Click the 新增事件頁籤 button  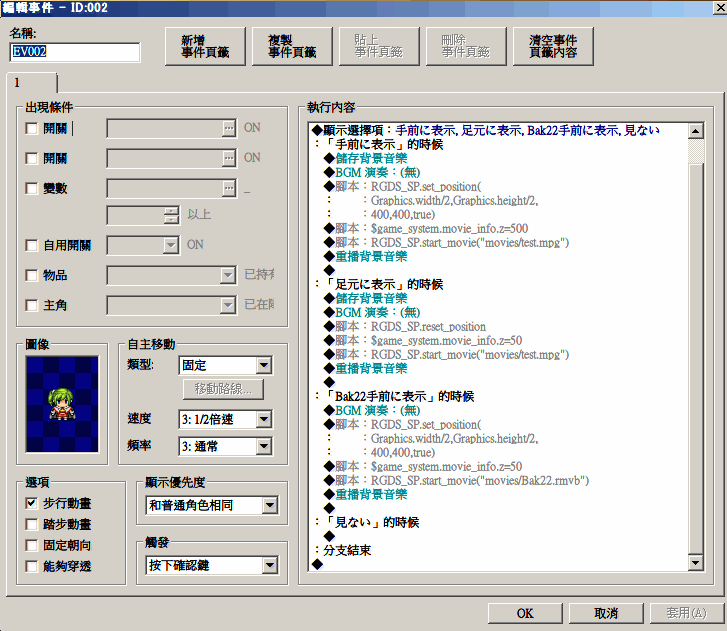click(x=205, y=46)
